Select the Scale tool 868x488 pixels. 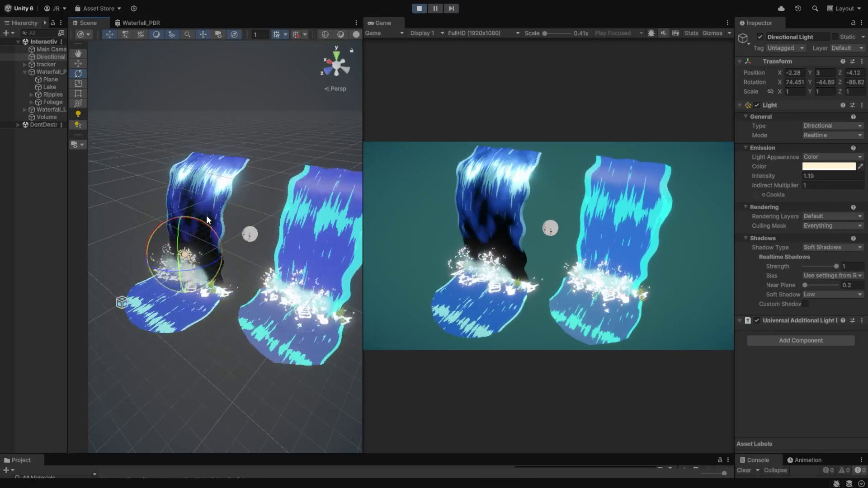point(78,83)
